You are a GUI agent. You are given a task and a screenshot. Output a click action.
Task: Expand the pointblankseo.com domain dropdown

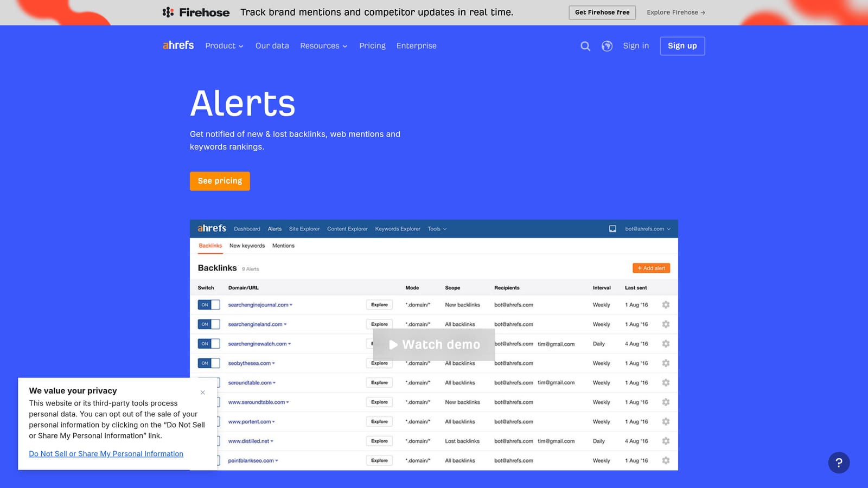(277, 461)
